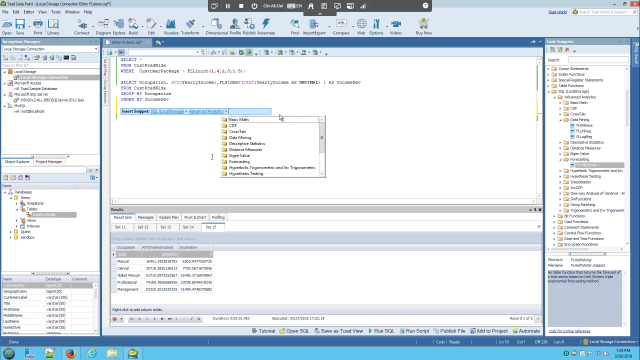Expand the Quest database node
This screenshot has width=640, height=360.
(11, 231)
